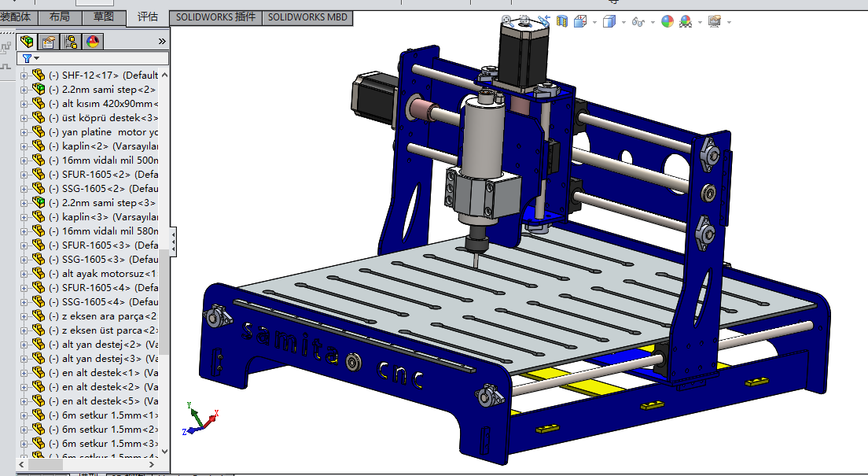Click the panel collapse handle beside viewport
The image size is (868, 476).
[x=173, y=242]
